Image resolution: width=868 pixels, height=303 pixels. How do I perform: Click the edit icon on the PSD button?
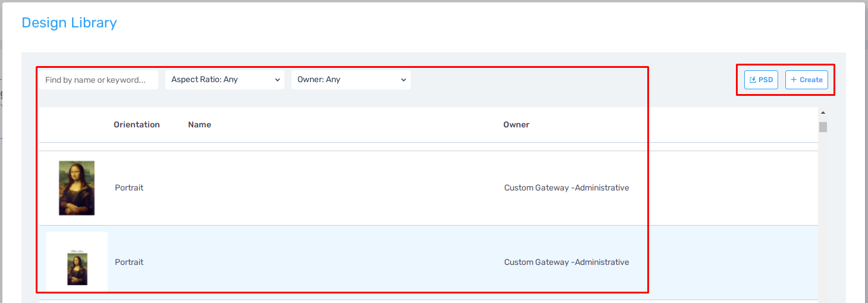(753, 80)
